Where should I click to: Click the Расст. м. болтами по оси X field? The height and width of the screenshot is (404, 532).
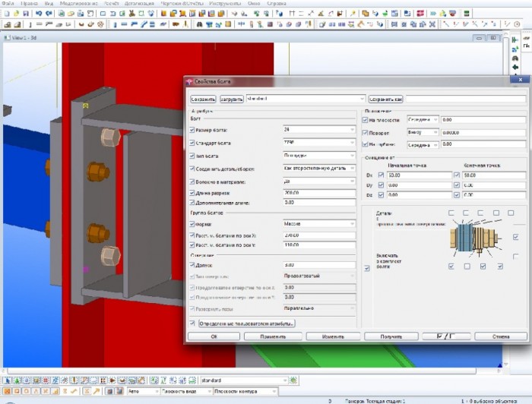point(319,235)
